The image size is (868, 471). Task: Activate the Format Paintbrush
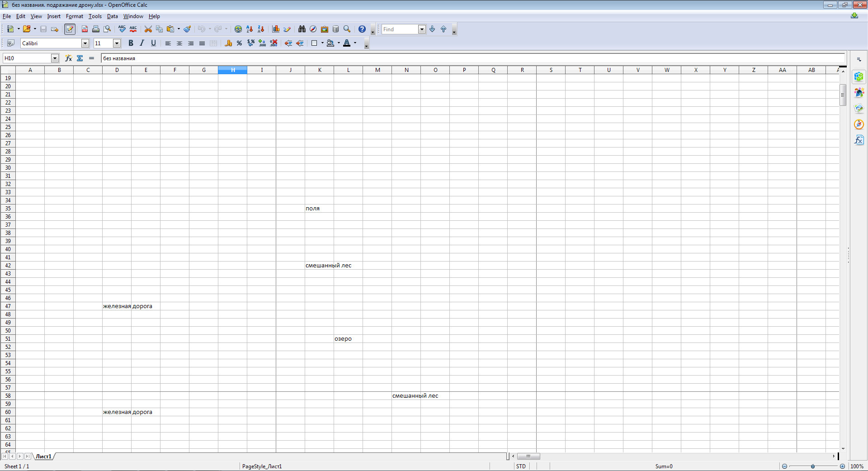point(187,29)
